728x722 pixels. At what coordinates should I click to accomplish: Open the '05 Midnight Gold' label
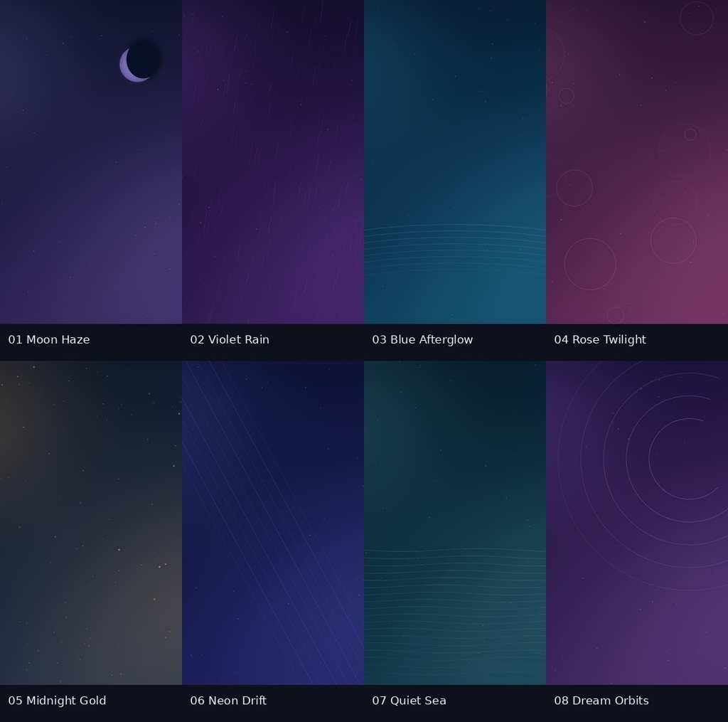pyautogui.click(x=57, y=701)
